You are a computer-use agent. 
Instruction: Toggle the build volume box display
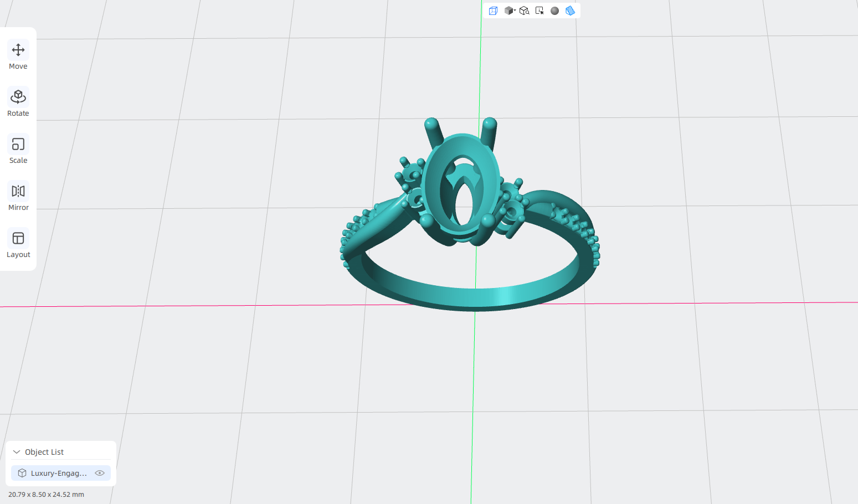point(493,11)
